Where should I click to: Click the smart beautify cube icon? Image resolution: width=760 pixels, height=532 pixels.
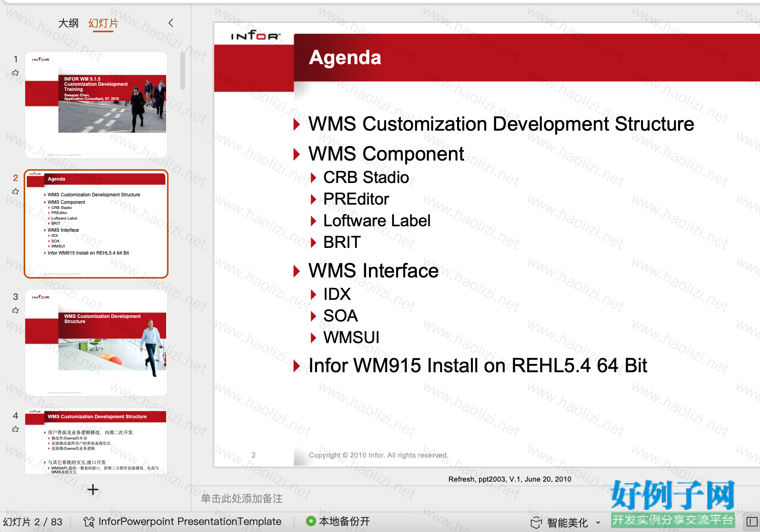536,523
